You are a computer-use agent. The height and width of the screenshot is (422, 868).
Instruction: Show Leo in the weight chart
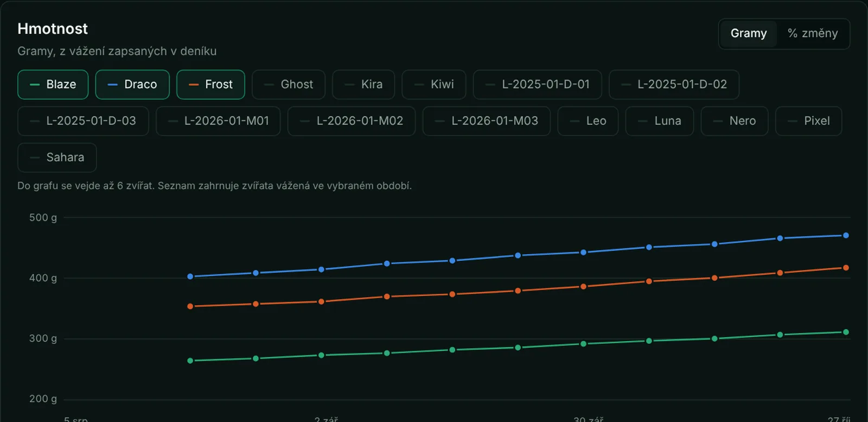pyautogui.click(x=588, y=121)
